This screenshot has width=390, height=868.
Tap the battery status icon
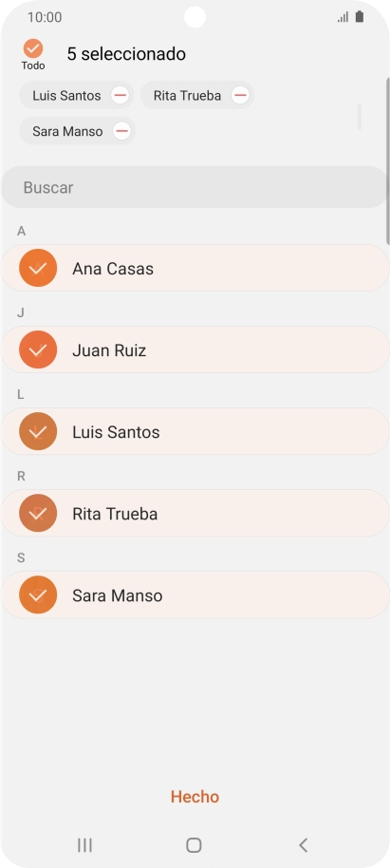360,17
